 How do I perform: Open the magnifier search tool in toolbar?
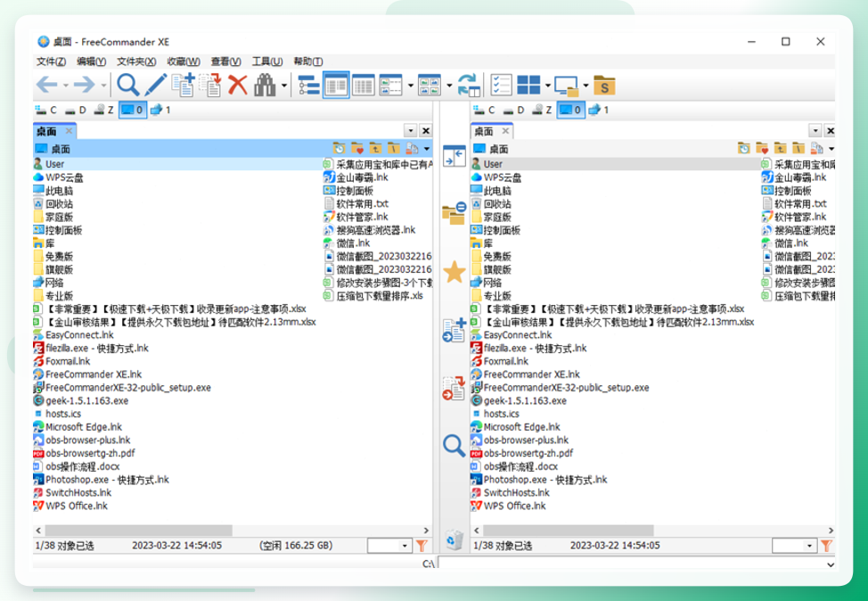click(x=127, y=85)
